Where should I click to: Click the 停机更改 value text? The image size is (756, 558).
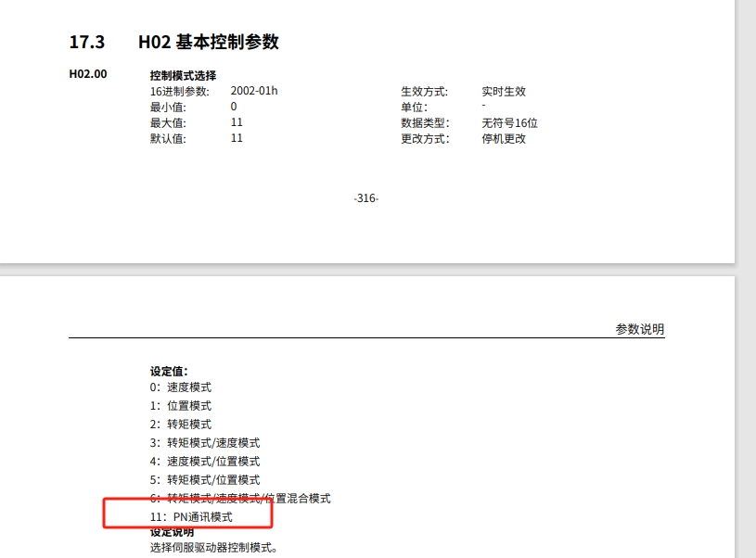pos(504,138)
